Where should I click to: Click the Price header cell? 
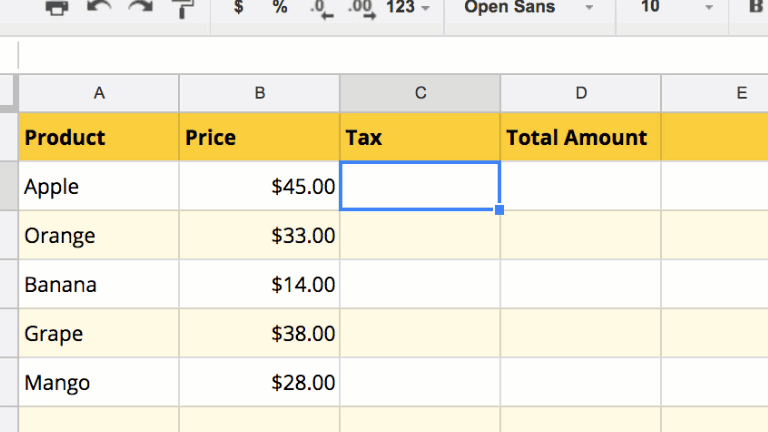click(260, 137)
